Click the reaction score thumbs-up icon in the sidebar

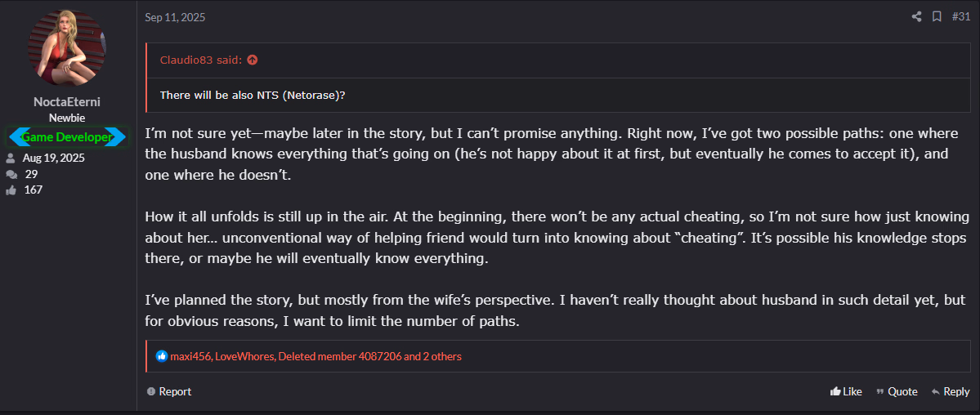click(x=11, y=190)
